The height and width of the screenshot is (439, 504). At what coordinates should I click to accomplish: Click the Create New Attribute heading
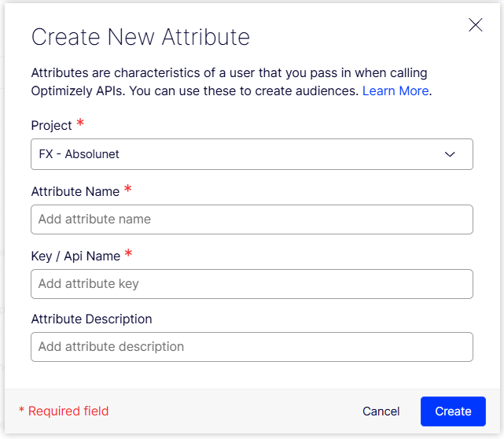pyautogui.click(x=140, y=37)
